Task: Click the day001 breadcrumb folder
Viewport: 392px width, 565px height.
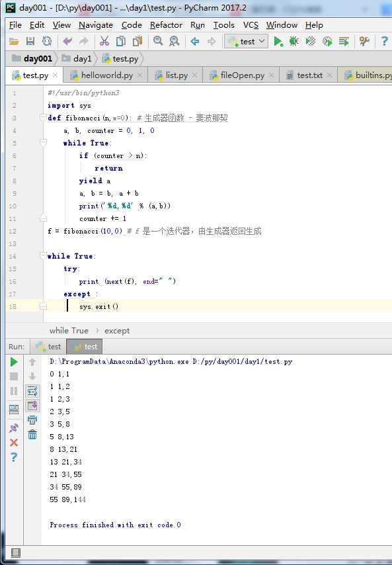Action: point(32,58)
